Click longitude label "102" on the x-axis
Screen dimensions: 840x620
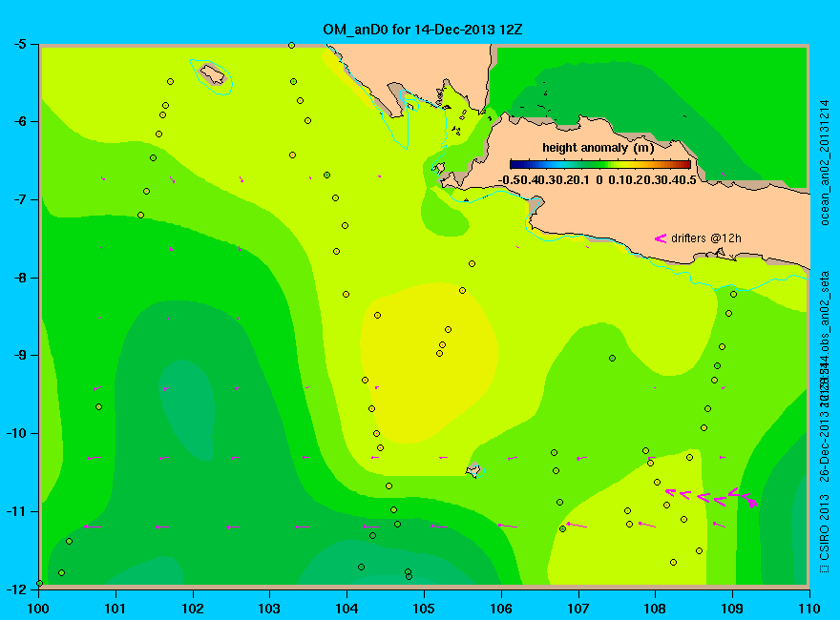pos(192,609)
